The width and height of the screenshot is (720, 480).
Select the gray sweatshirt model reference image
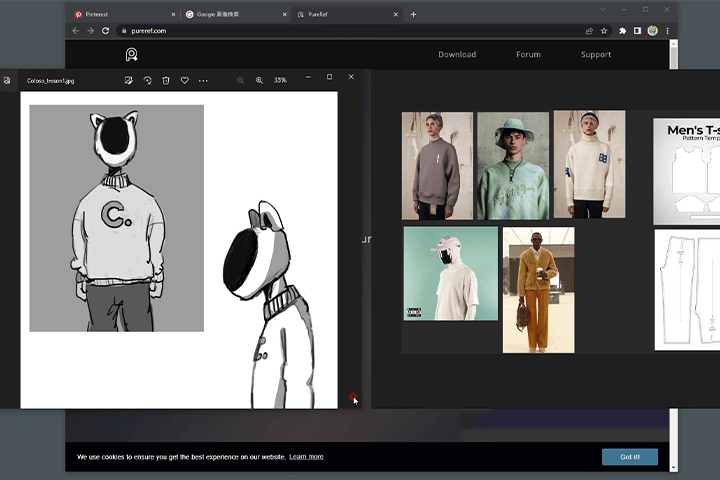pos(437,166)
